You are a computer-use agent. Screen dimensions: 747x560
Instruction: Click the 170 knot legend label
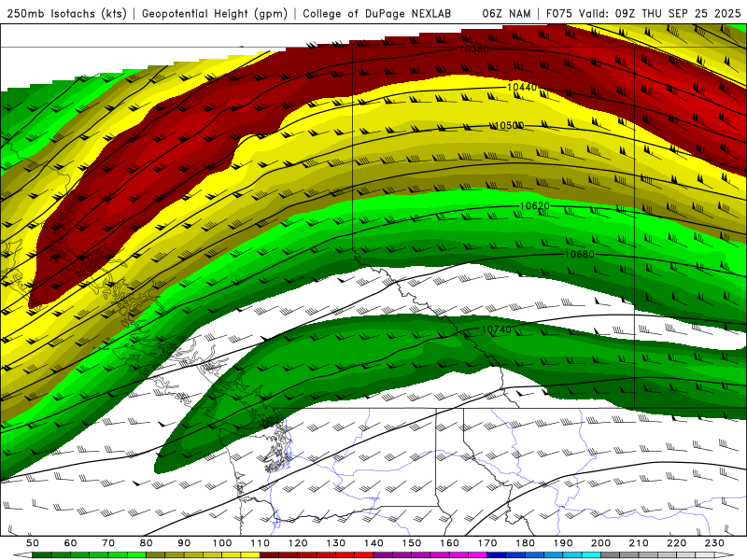tap(487, 543)
